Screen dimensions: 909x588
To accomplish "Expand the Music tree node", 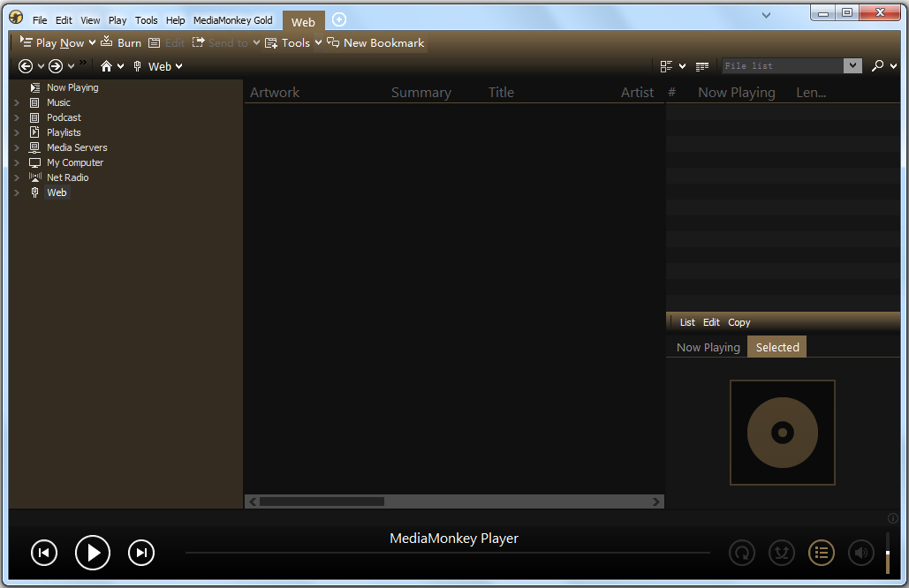I will [17, 102].
